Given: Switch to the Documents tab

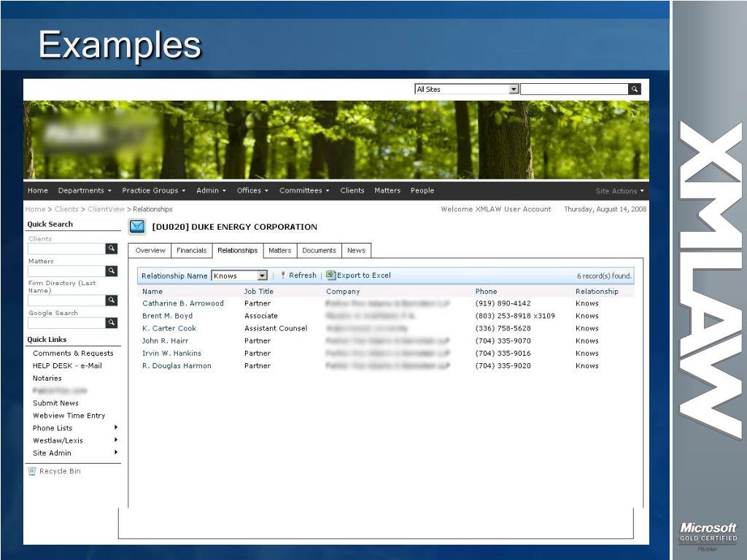Looking at the screenshot, I should [320, 251].
